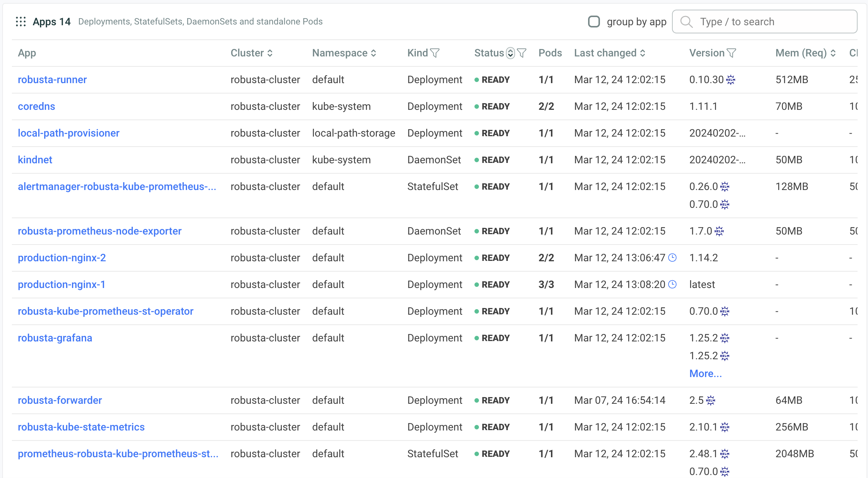Screen dimensions: 868x478
Task: Open the robusta-grafana app link
Action: point(55,338)
